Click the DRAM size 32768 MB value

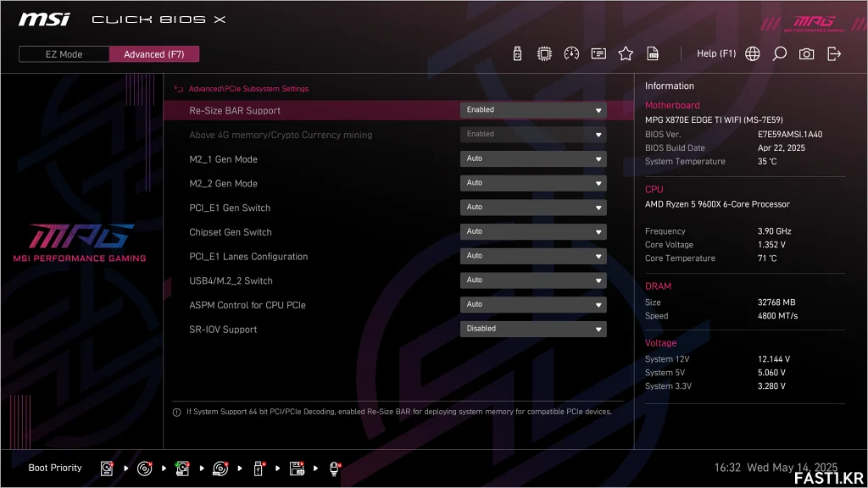(776, 302)
